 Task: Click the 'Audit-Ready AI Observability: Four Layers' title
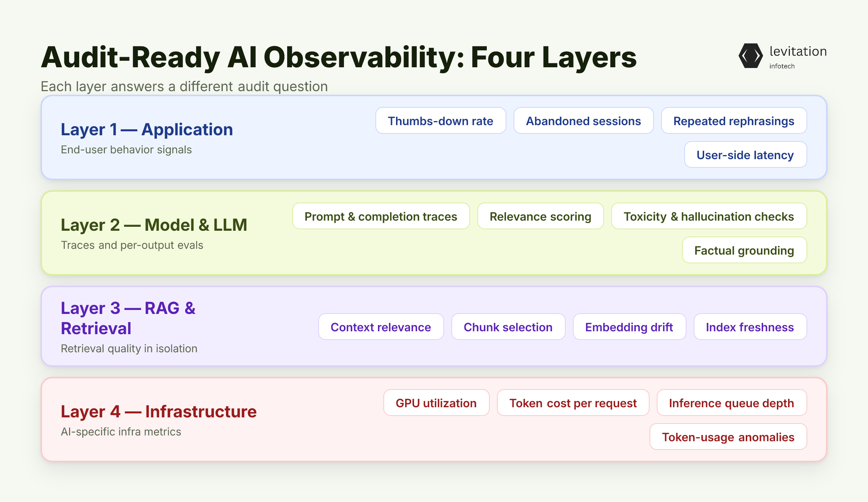339,58
